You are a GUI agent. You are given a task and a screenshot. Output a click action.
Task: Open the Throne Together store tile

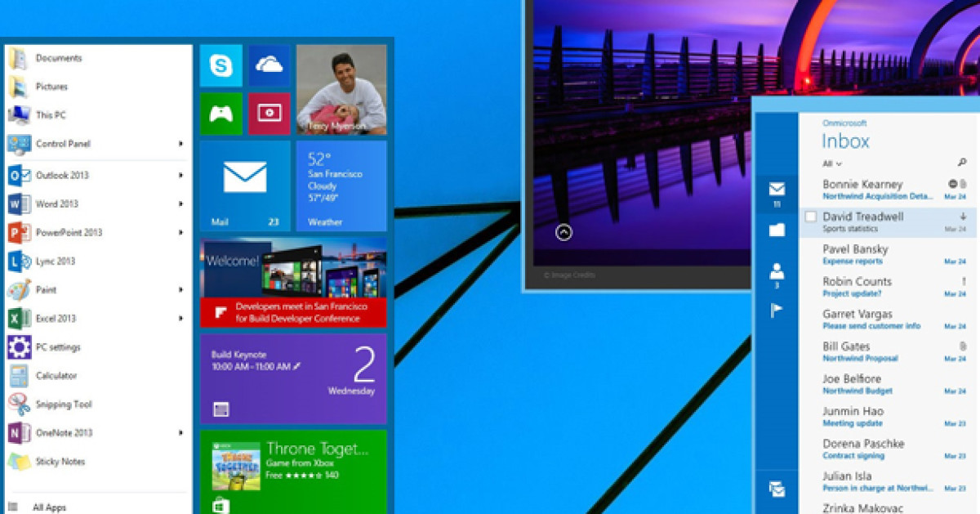(293, 472)
